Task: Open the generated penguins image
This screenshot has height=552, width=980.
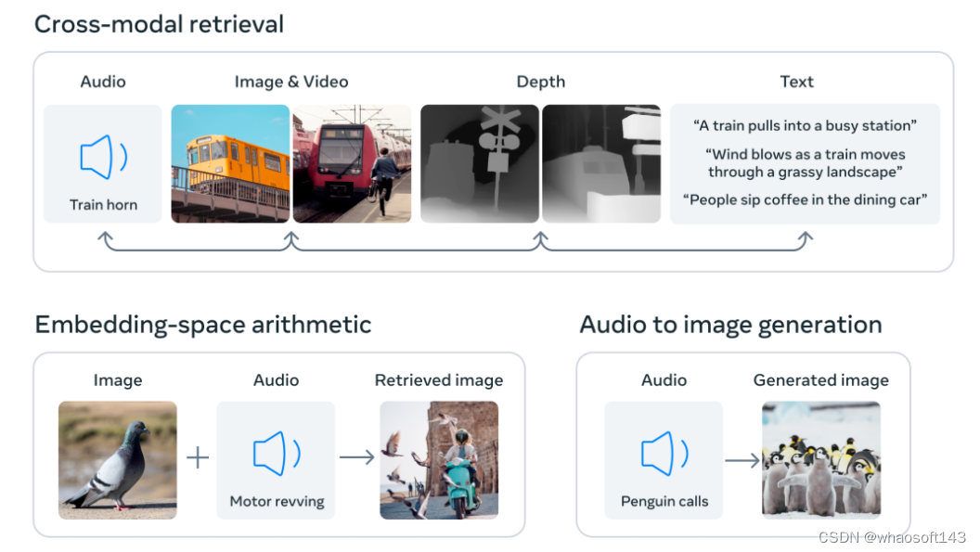Action: click(x=821, y=460)
